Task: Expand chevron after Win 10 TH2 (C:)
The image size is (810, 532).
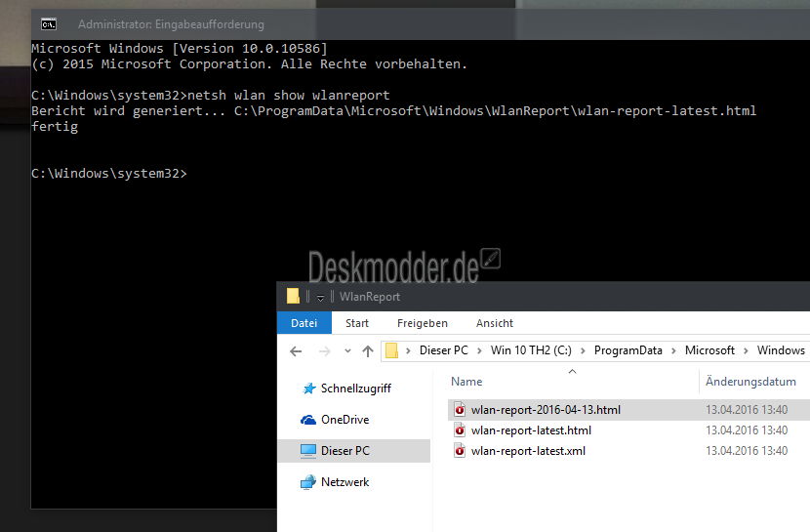Action: (584, 351)
